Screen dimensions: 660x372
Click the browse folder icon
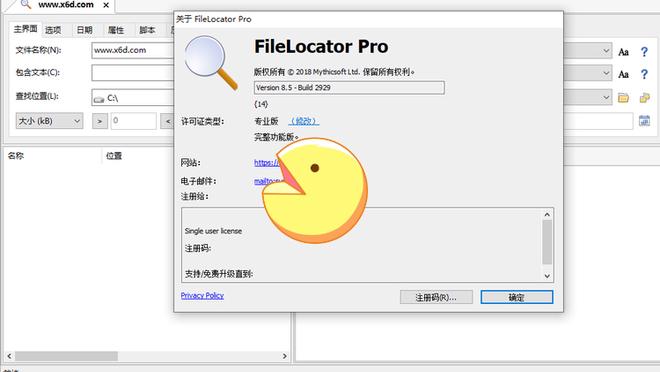click(623, 98)
